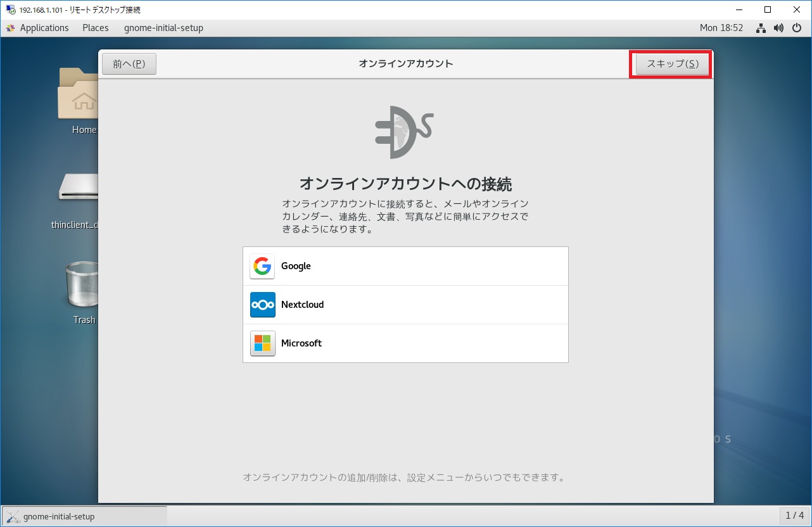Select the Nextcloud account row
The height and width of the screenshot is (527, 812).
coord(405,305)
